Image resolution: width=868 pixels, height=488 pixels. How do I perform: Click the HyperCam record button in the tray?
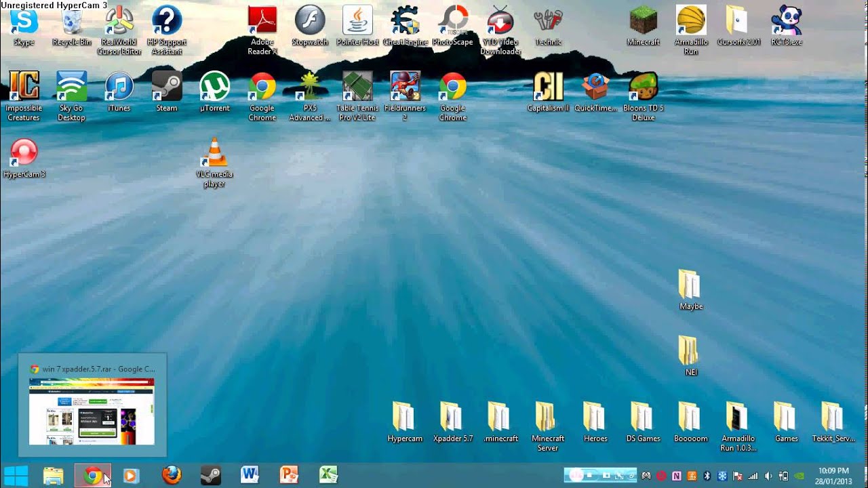pyautogui.click(x=576, y=475)
